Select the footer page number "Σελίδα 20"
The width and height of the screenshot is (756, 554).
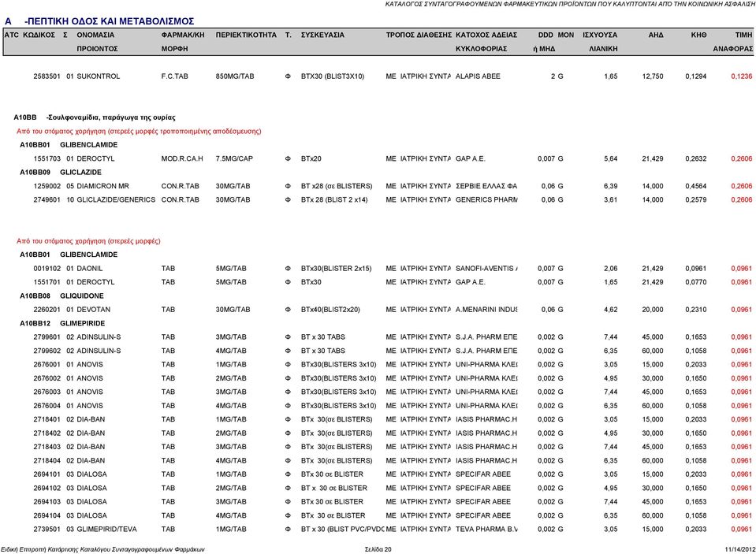[x=378, y=549]
